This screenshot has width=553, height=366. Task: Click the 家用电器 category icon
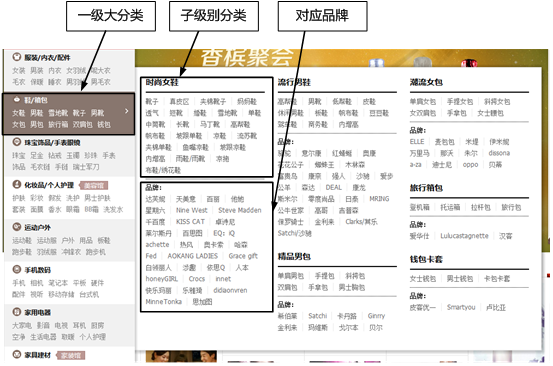(17, 312)
